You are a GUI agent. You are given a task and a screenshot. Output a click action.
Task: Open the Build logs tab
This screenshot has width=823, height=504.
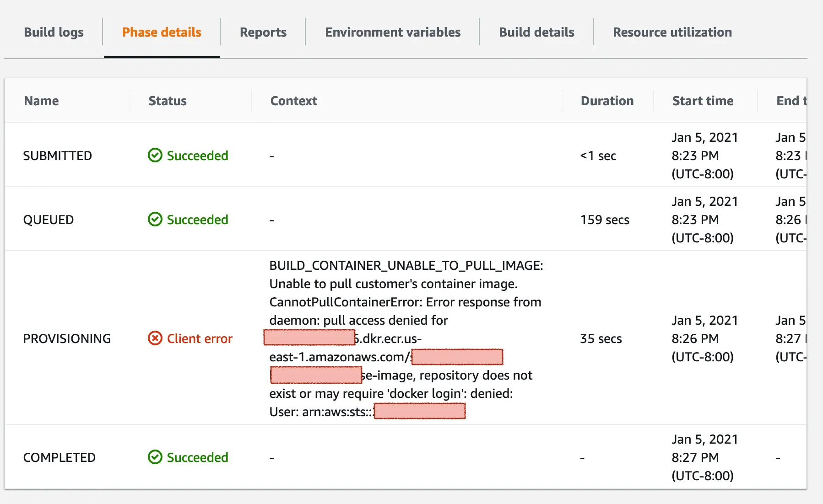(54, 32)
